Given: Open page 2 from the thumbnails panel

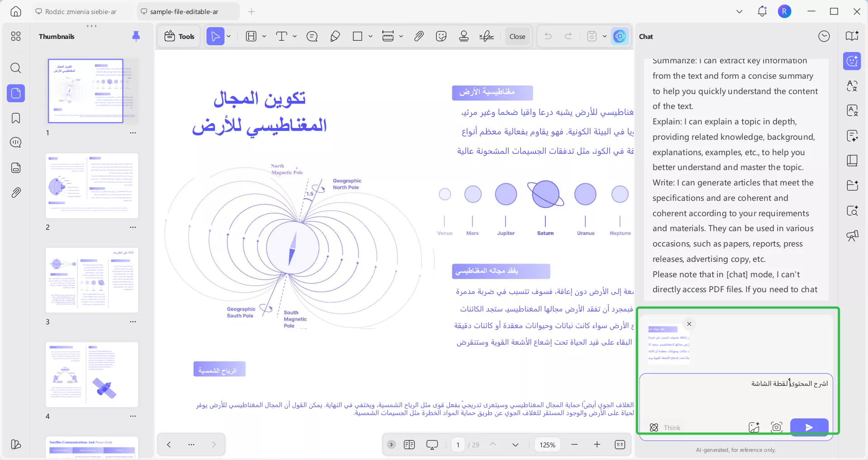Looking at the screenshot, I should 91,185.
